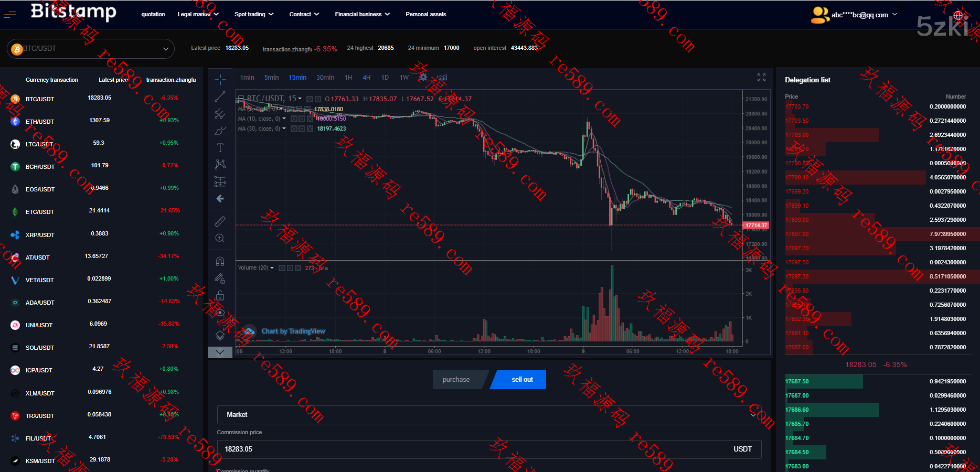
Task: Select the crosshair cursor tool
Action: tap(220, 80)
